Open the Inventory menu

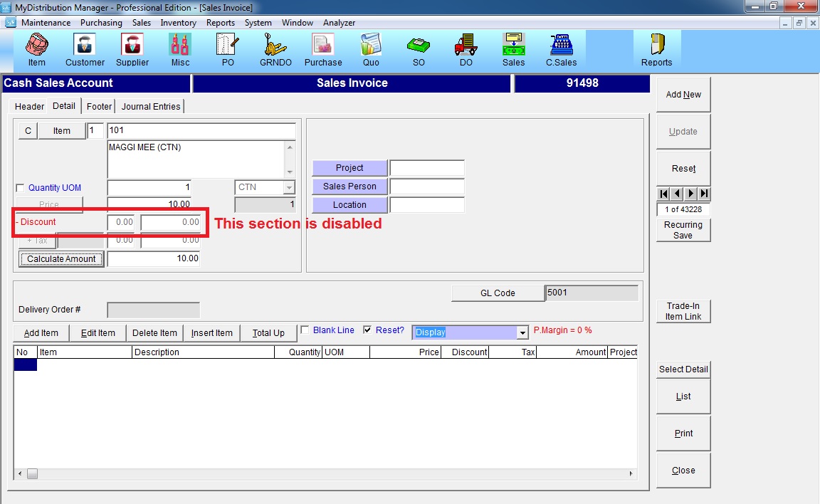click(178, 23)
